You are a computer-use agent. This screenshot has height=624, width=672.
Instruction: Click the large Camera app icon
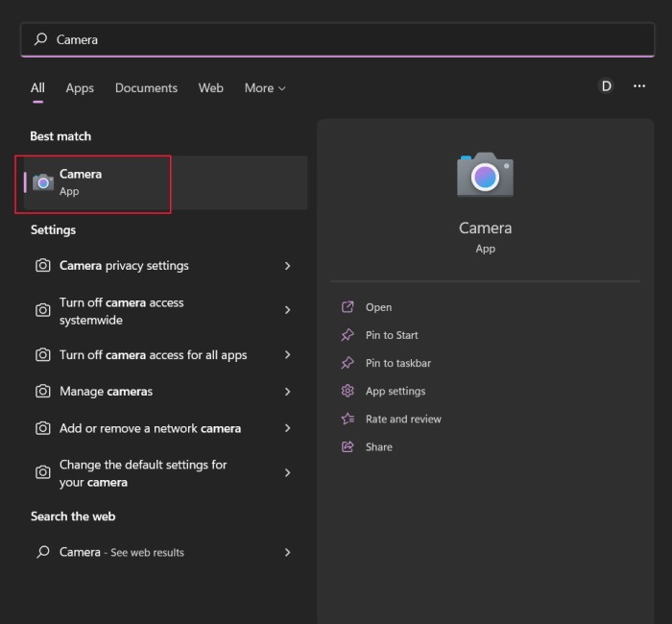[485, 175]
